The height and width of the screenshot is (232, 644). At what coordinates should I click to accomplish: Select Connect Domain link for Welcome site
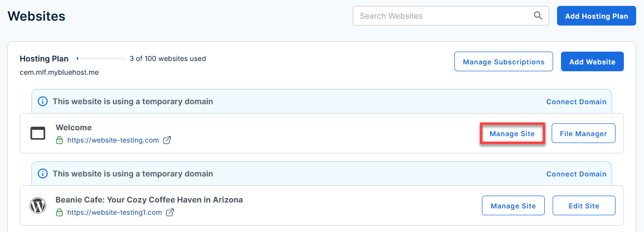(576, 102)
